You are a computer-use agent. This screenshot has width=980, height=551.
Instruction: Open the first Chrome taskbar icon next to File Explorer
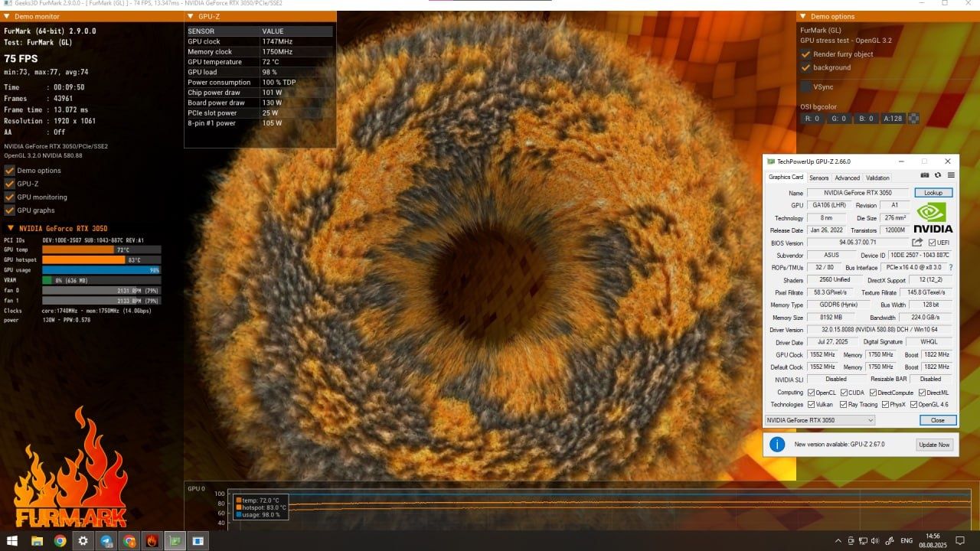point(60,541)
